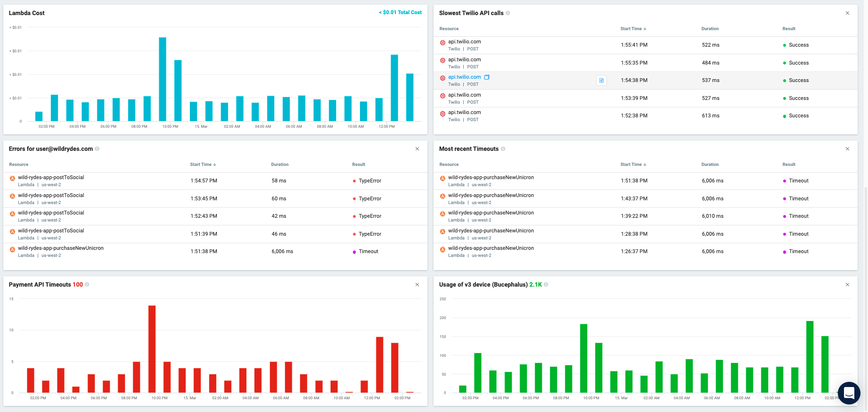Click Lambda icon of 1:28:38 PM timeout row
Image resolution: width=868 pixels, height=412 pixels.
pyautogui.click(x=442, y=231)
